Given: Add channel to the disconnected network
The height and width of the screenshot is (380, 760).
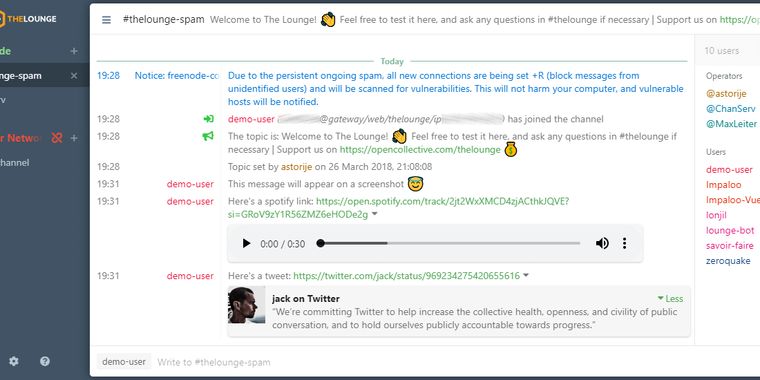Looking at the screenshot, I should pyautogui.click(x=74, y=138).
